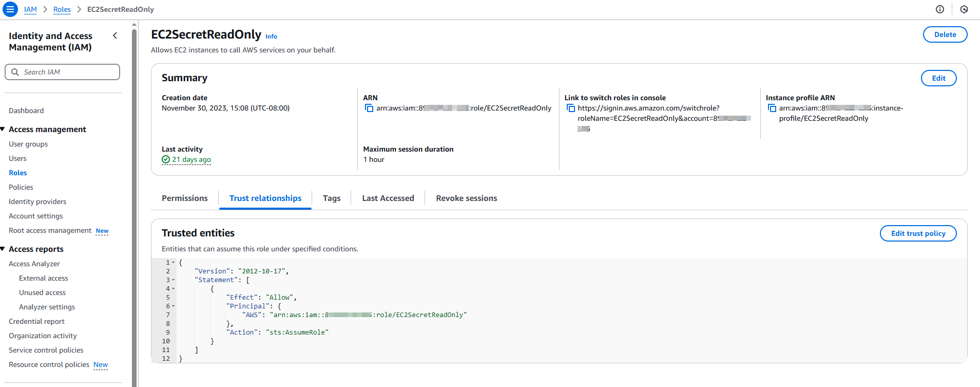This screenshot has width=980, height=387.
Task: Click the "1 hour" session duration value
Action: pyautogui.click(x=374, y=159)
